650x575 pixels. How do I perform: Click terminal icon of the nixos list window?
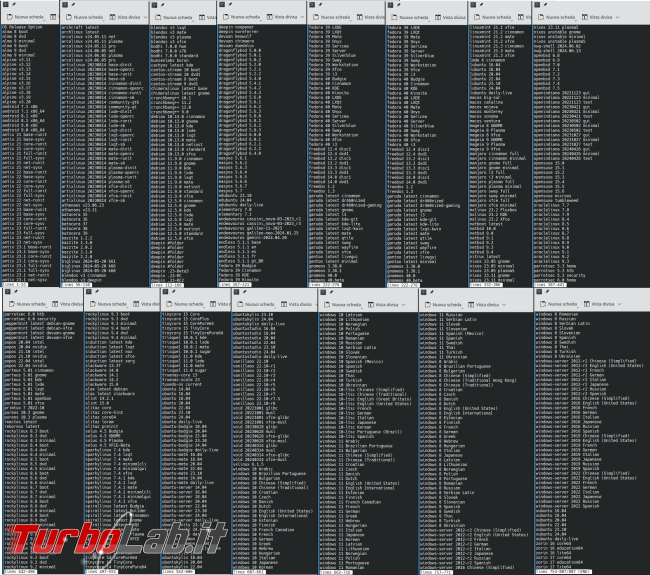tap(537, 5)
